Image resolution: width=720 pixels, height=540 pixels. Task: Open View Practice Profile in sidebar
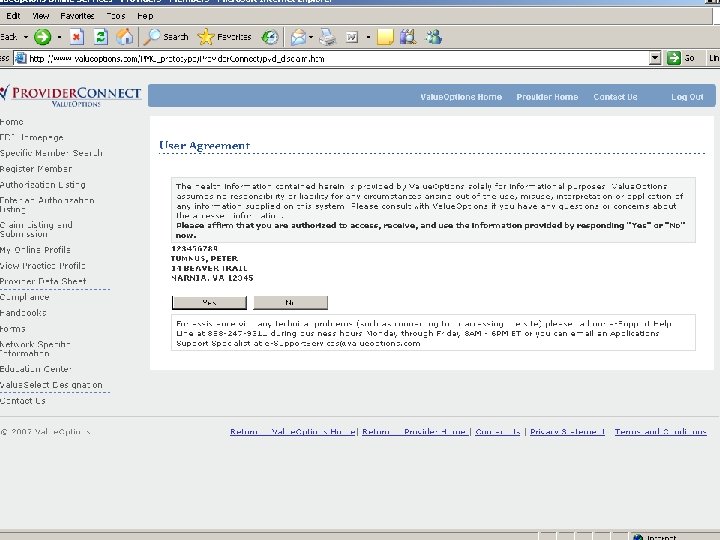click(x=43, y=265)
